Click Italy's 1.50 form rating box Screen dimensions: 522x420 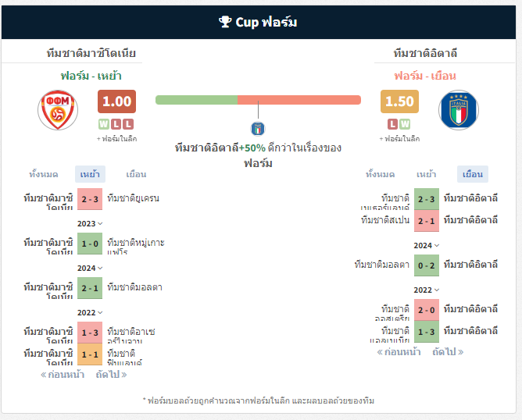click(x=399, y=101)
